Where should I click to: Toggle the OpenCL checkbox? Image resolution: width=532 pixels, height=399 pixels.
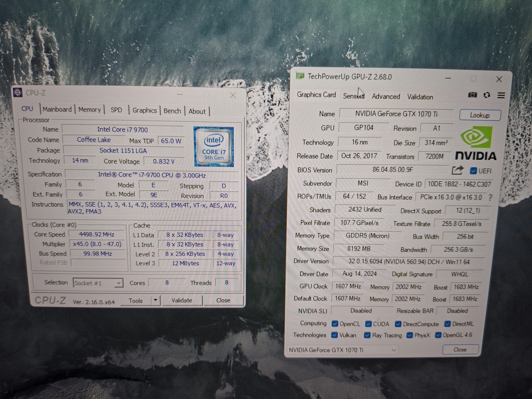[x=335, y=324]
